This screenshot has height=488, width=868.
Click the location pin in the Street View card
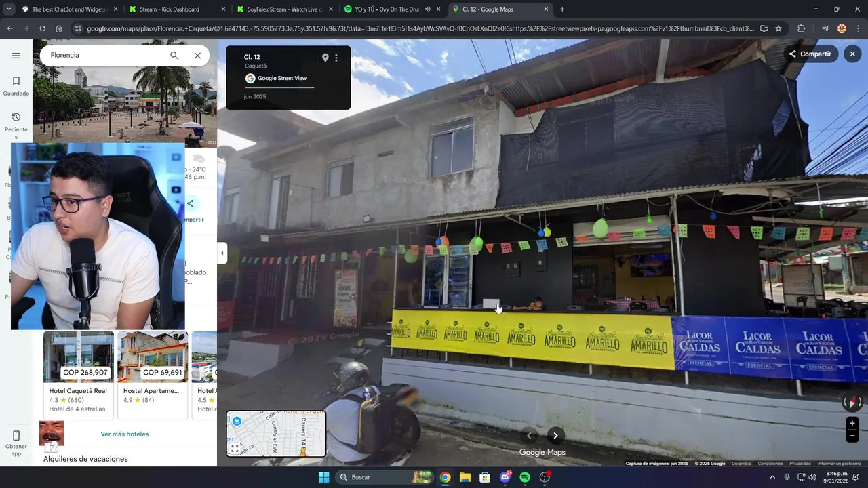(x=325, y=58)
